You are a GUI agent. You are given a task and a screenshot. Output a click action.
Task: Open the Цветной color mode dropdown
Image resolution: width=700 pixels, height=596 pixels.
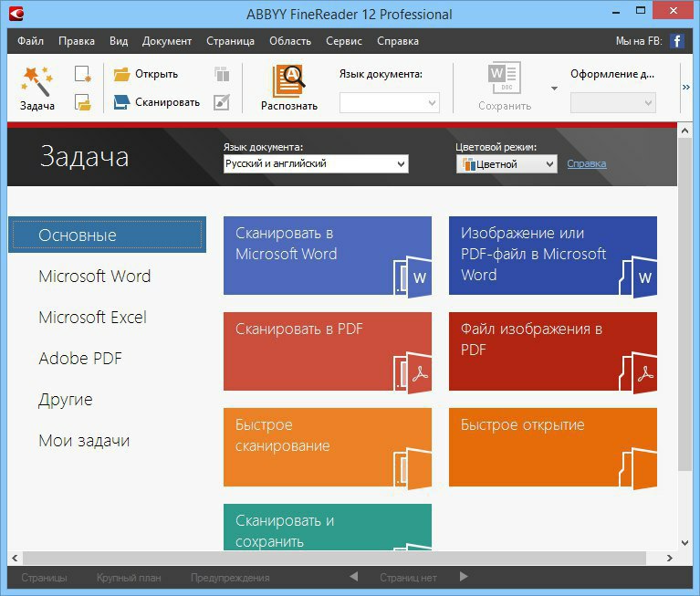tap(507, 164)
